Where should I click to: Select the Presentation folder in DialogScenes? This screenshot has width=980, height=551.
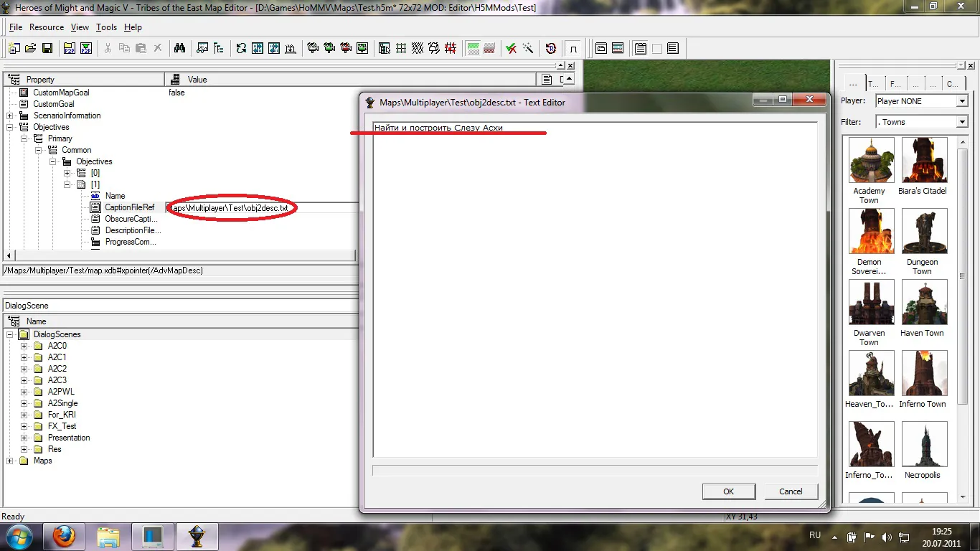[69, 438]
